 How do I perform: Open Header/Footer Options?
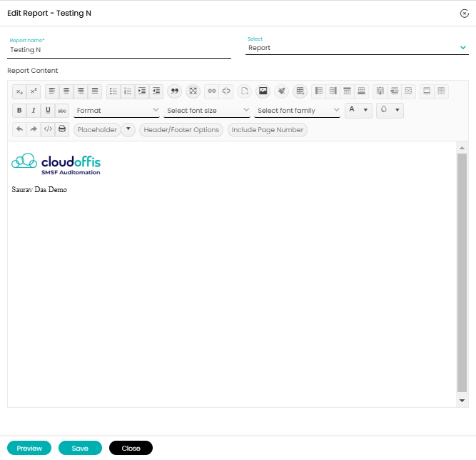[x=181, y=130]
